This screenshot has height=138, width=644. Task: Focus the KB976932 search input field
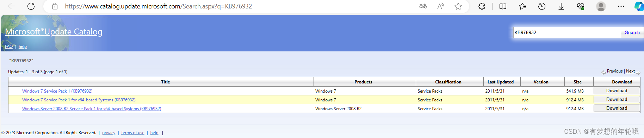pyautogui.click(x=567, y=32)
